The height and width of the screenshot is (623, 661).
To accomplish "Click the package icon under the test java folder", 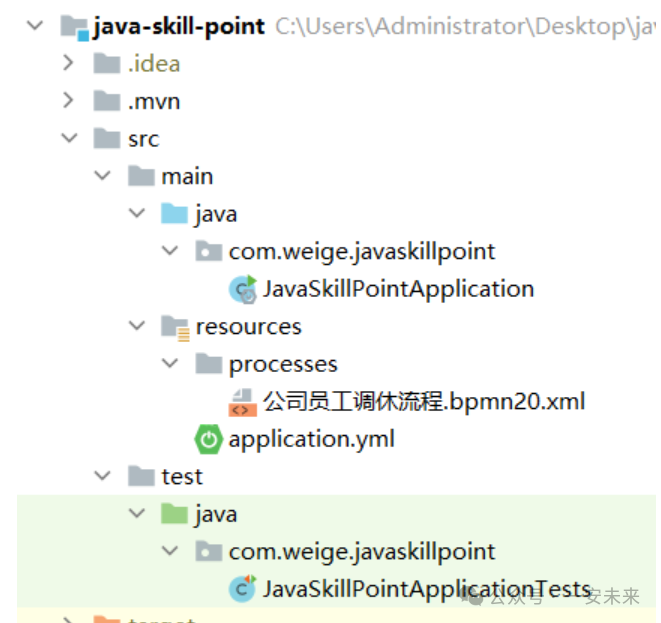I will pos(208,551).
